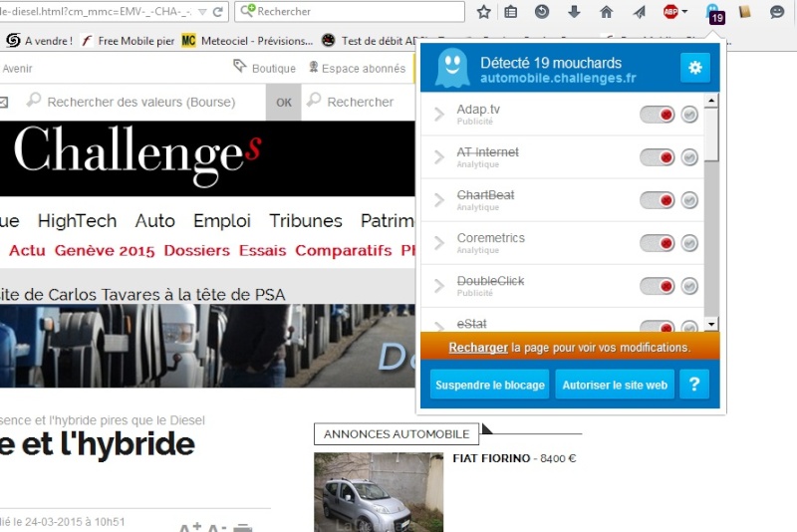Open the downloads arrow icon
797x532 pixels.
(574, 11)
